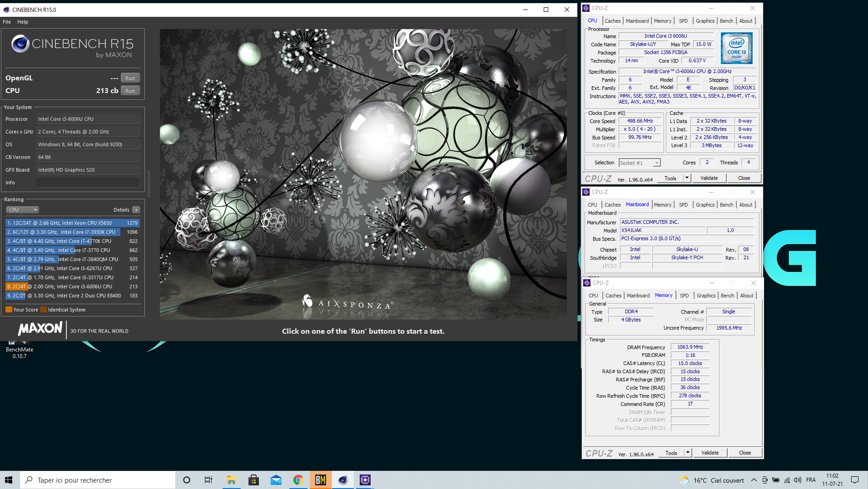Open SPD tab in middle CPU-Z window
868x489 pixels.
click(683, 205)
